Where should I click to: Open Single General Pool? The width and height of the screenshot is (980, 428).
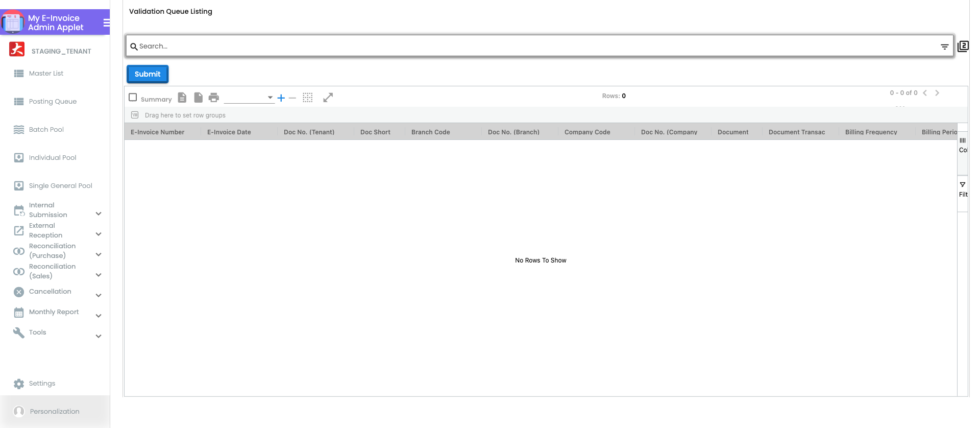[x=60, y=186]
